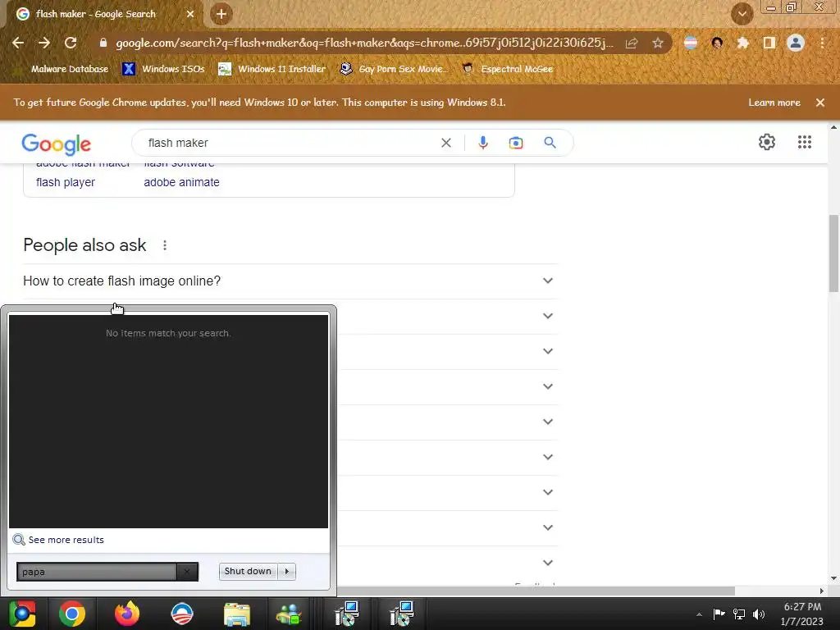This screenshot has width=840, height=630.
Task: Open Google quick settings gear
Action: (x=767, y=142)
